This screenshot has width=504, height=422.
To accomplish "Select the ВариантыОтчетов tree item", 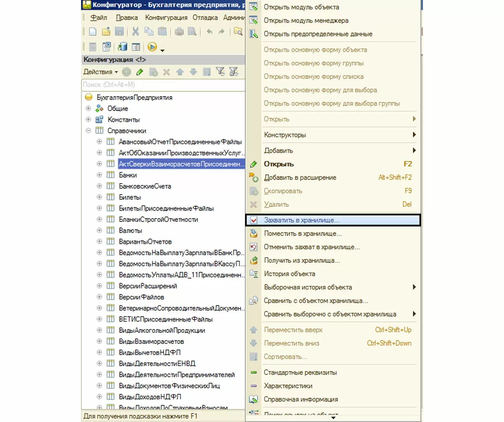I will (145, 242).
